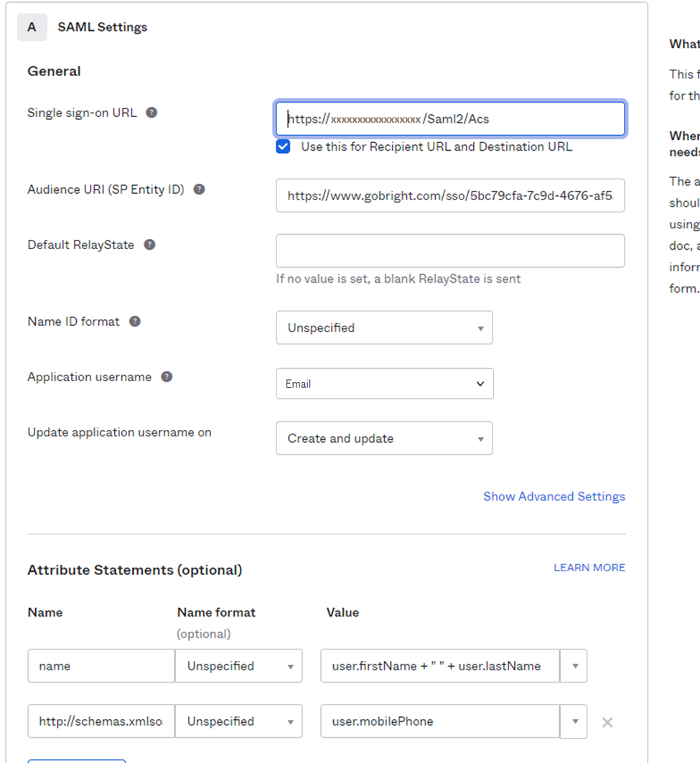Viewport: 700px width, 763px height.
Task: Click Application username help icon
Action: (x=167, y=377)
